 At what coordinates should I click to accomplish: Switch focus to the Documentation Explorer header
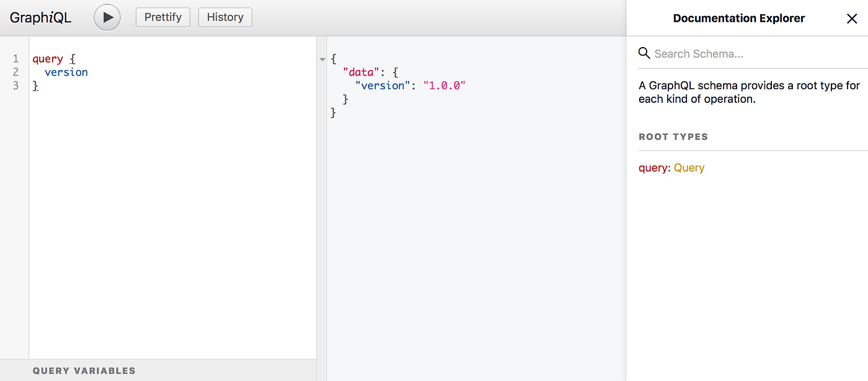[738, 18]
